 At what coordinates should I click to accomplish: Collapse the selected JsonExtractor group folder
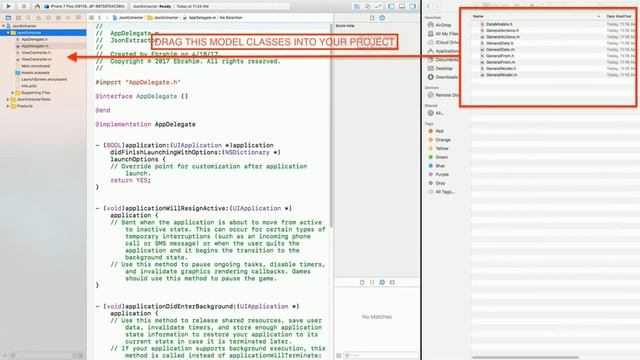click(x=8, y=33)
